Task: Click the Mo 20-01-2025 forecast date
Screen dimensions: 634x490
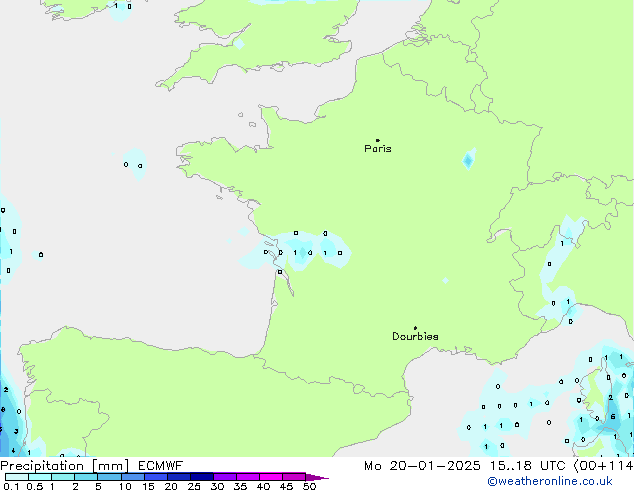Action: tap(422, 466)
